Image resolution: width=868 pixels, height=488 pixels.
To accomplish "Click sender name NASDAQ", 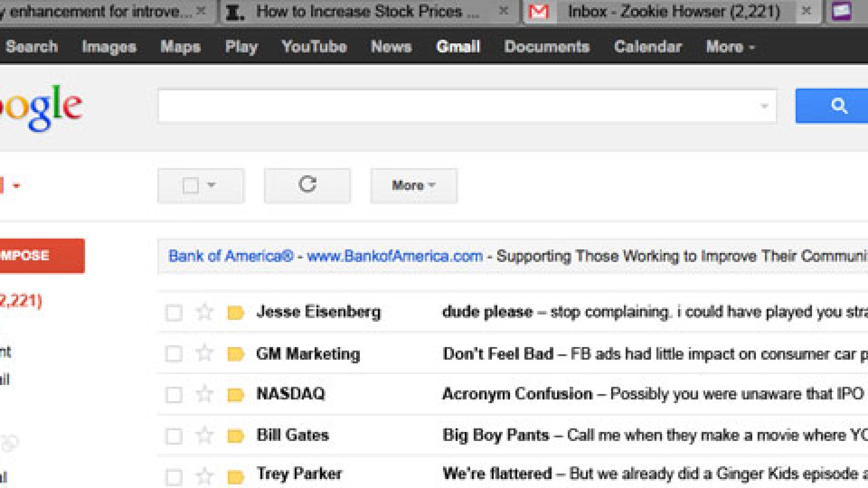I will [x=291, y=394].
